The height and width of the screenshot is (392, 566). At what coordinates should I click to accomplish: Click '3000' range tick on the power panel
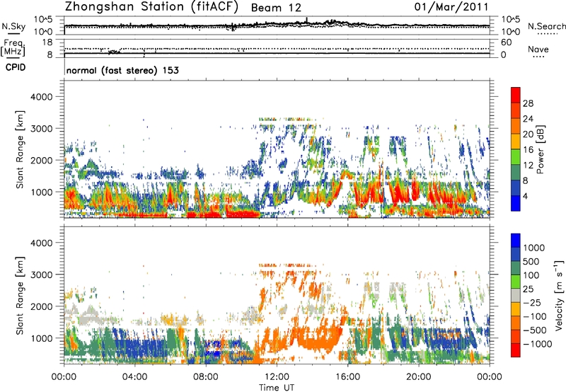pos(41,129)
